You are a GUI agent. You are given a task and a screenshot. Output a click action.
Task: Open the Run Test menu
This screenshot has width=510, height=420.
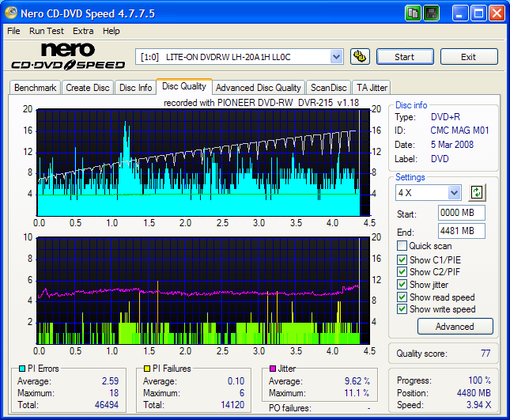click(46, 31)
